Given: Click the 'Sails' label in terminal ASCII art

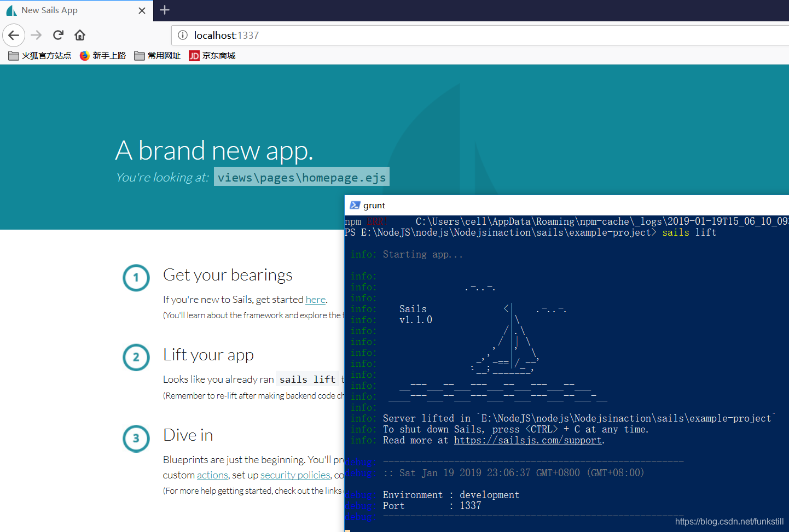Looking at the screenshot, I should coord(413,309).
